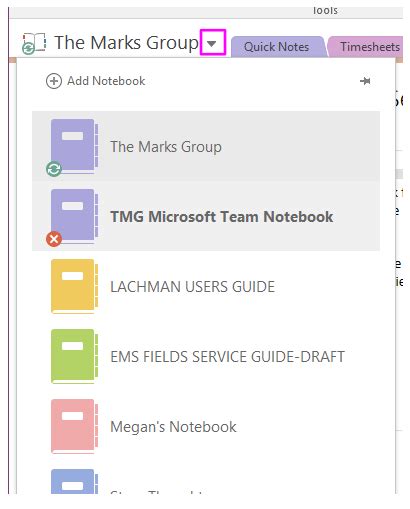The width and height of the screenshot is (410, 509).
Task: Click the Add Notebook plus icon
Action: click(x=54, y=81)
